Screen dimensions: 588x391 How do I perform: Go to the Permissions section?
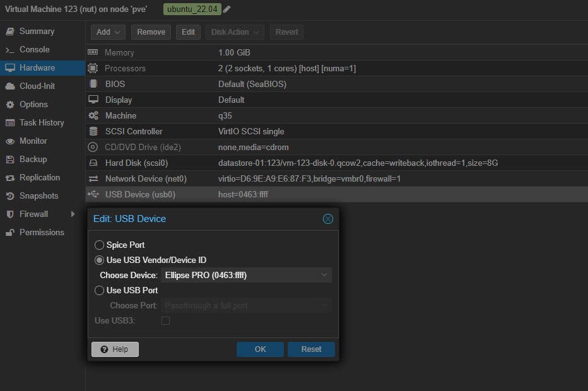tap(42, 233)
